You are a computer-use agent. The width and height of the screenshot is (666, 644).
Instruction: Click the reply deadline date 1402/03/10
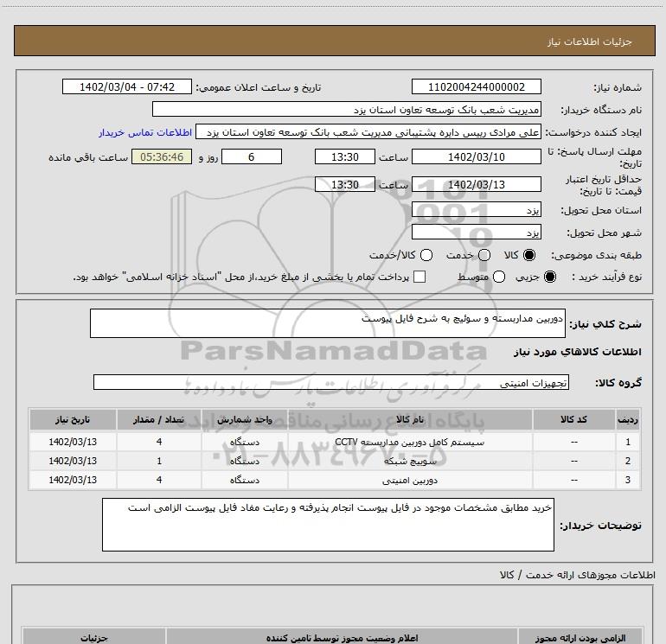476,156
